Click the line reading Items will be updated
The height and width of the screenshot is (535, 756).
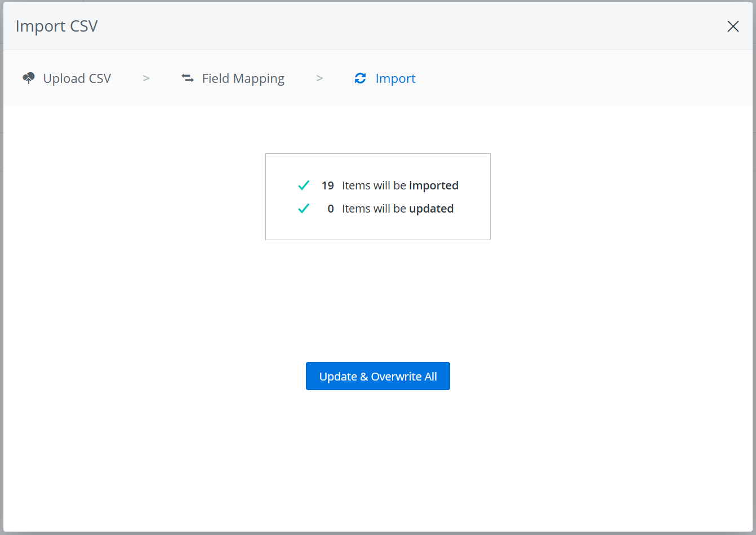coord(398,208)
